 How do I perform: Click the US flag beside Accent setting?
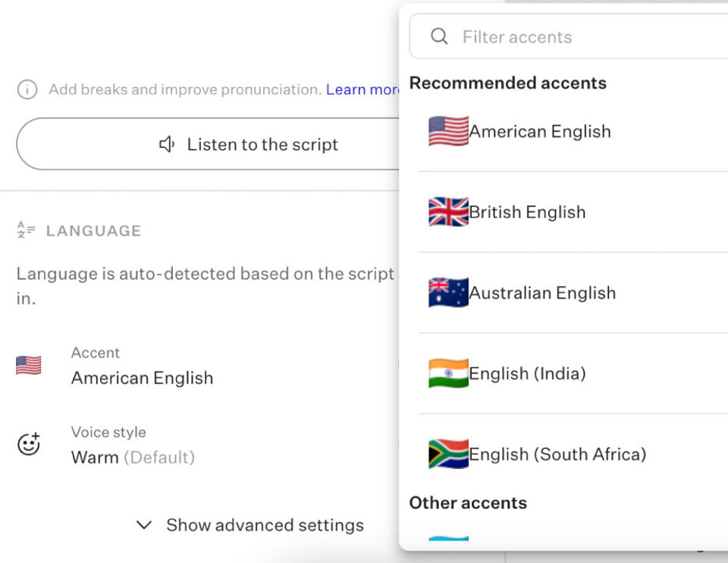29,365
